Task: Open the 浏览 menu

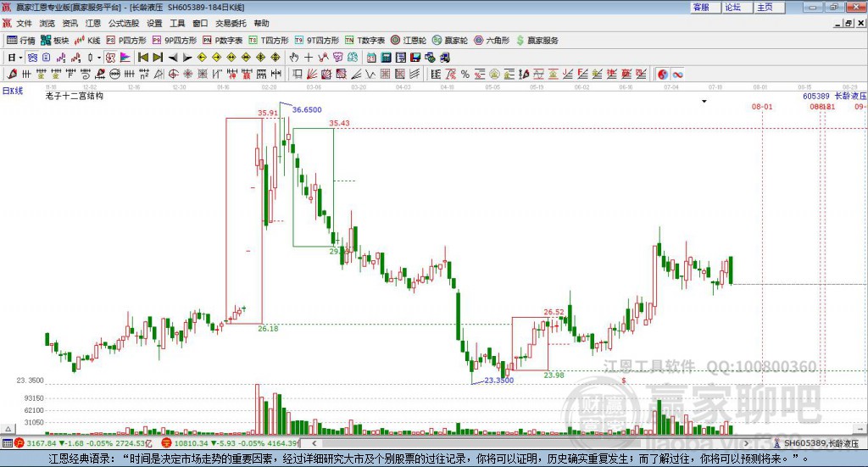Action: coord(47,23)
